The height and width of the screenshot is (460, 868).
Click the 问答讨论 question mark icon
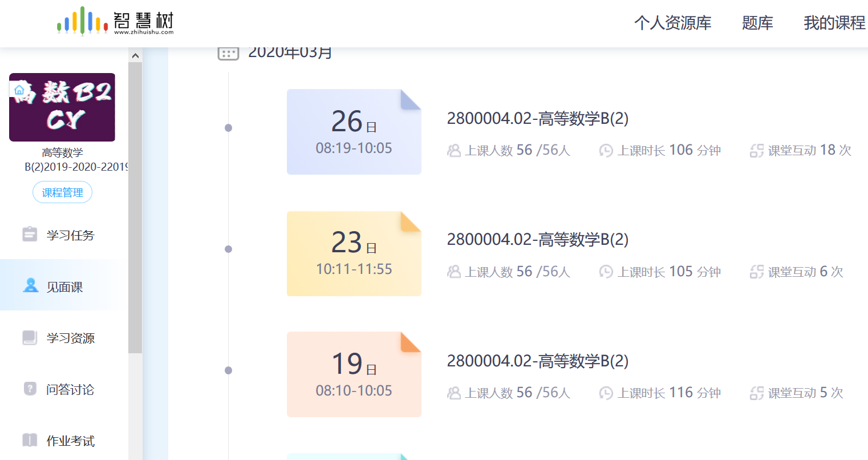(30, 389)
